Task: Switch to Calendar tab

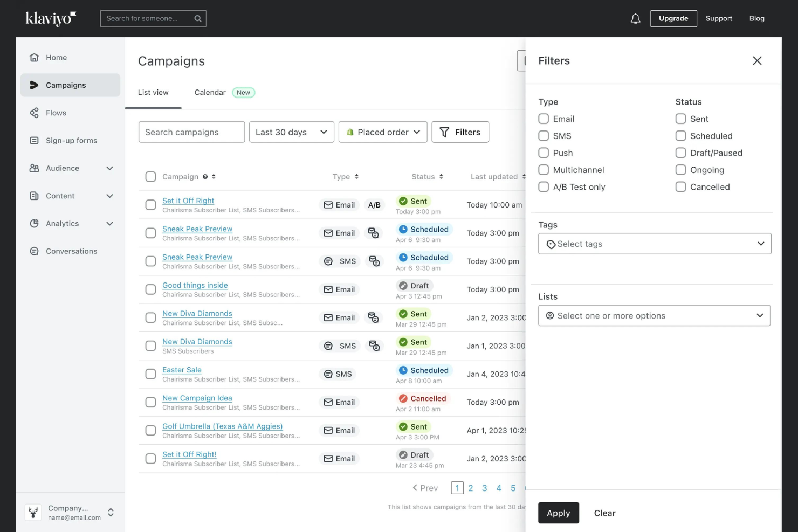Action: pos(210,93)
